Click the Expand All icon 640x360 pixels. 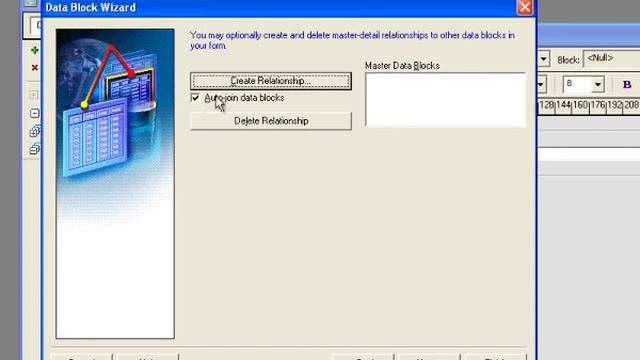pos(35,131)
